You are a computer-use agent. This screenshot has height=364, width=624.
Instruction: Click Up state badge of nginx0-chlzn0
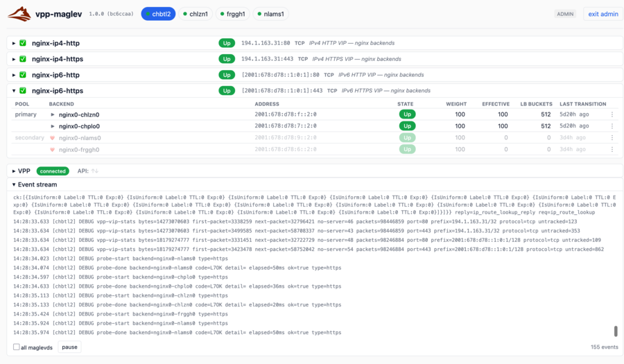pyautogui.click(x=407, y=114)
